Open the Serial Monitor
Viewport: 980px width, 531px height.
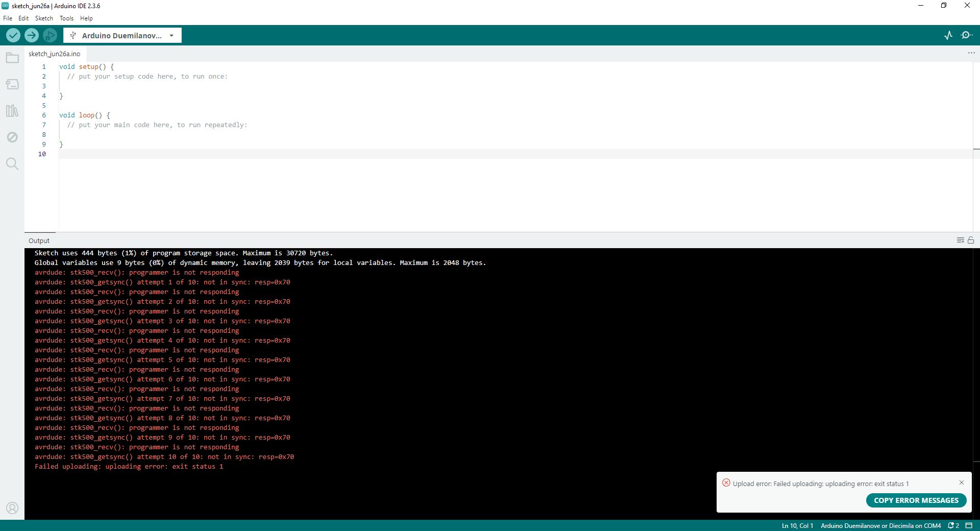tap(967, 35)
